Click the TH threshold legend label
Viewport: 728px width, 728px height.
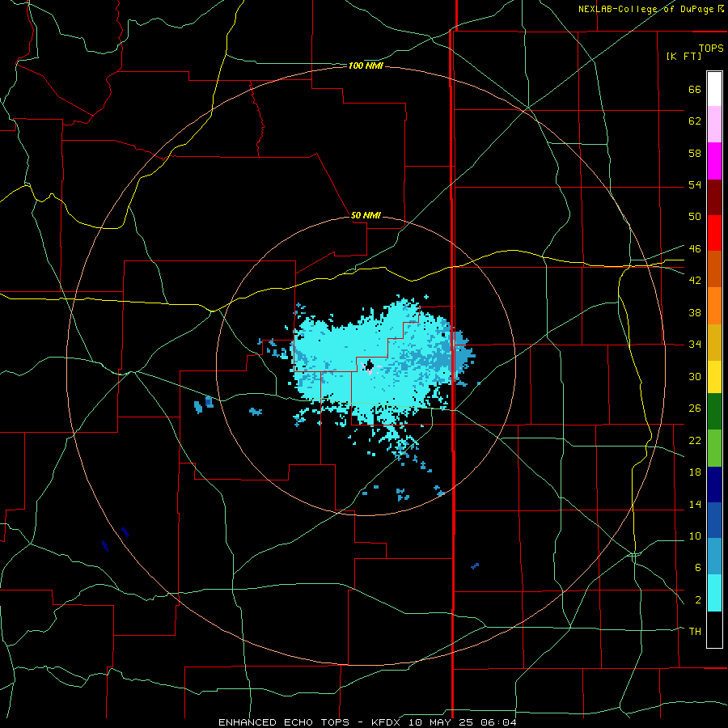[x=695, y=632]
